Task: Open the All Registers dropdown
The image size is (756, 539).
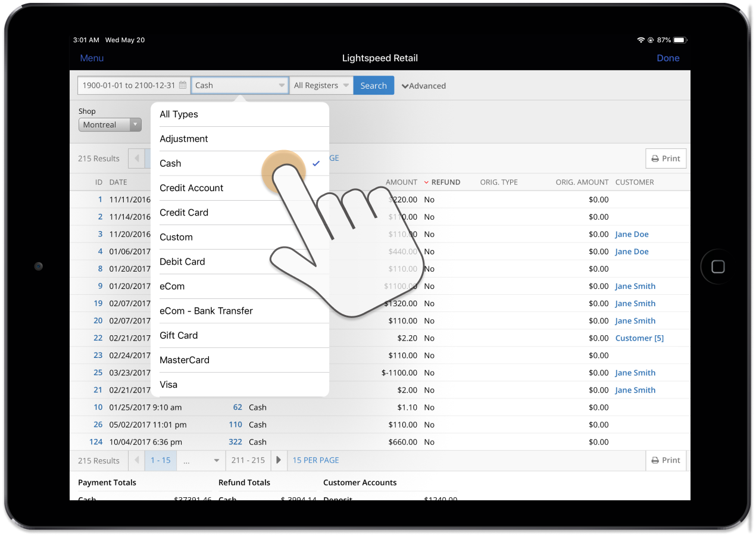Action: point(321,85)
